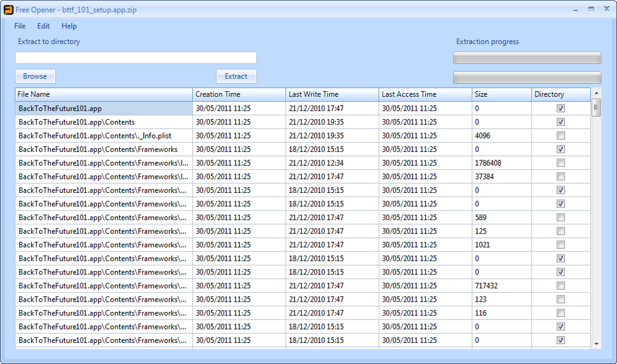Click the scrollbar down arrow

pyautogui.click(x=596, y=344)
